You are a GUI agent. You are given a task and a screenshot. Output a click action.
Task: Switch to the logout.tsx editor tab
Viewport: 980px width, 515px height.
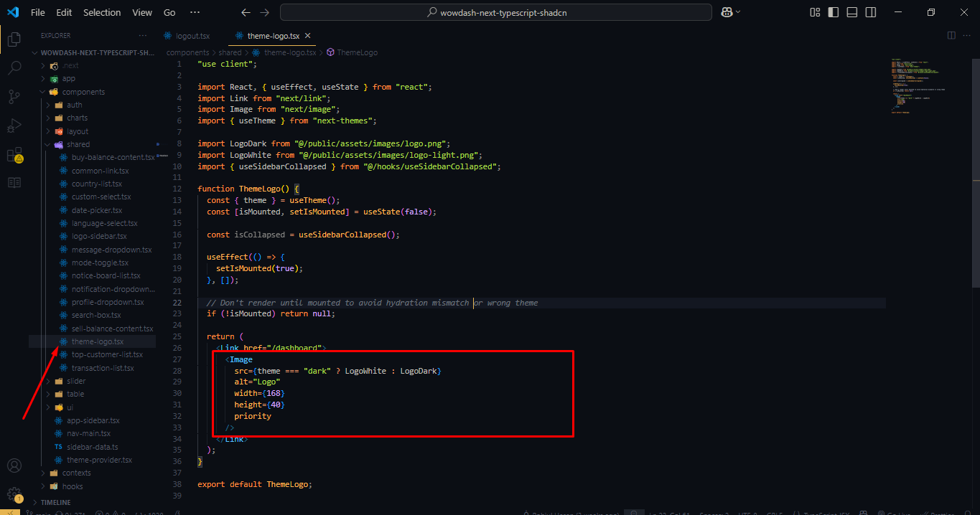pyautogui.click(x=188, y=34)
